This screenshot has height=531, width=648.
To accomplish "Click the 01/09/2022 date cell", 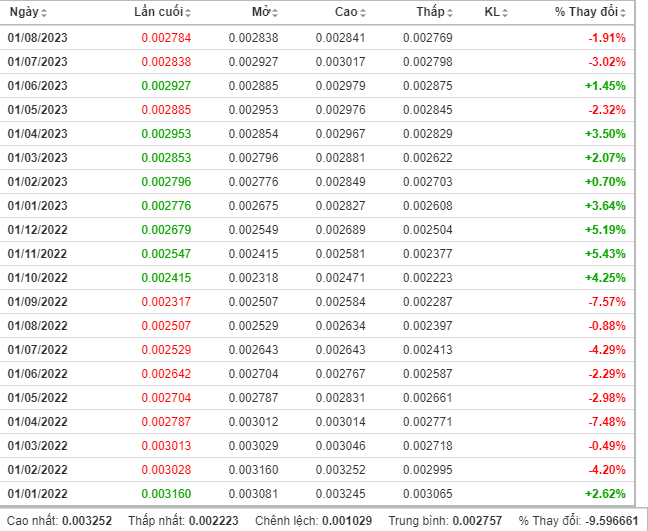I will coord(37,301).
